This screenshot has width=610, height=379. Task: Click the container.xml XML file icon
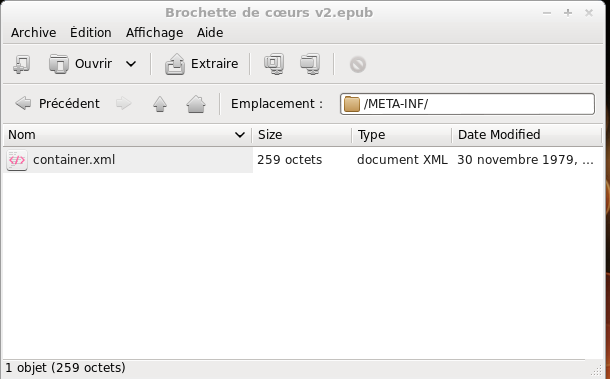[17, 160]
